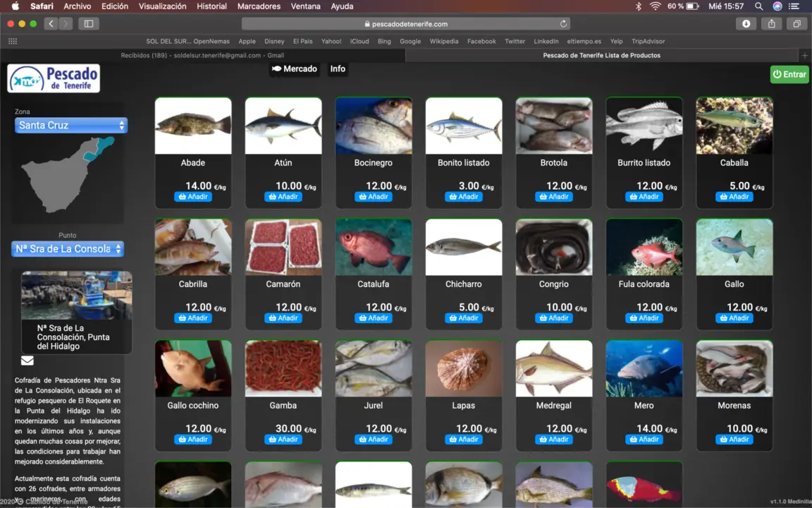Add Chicharro to the basket
Image resolution: width=812 pixels, height=508 pixels.
[464, 318]
